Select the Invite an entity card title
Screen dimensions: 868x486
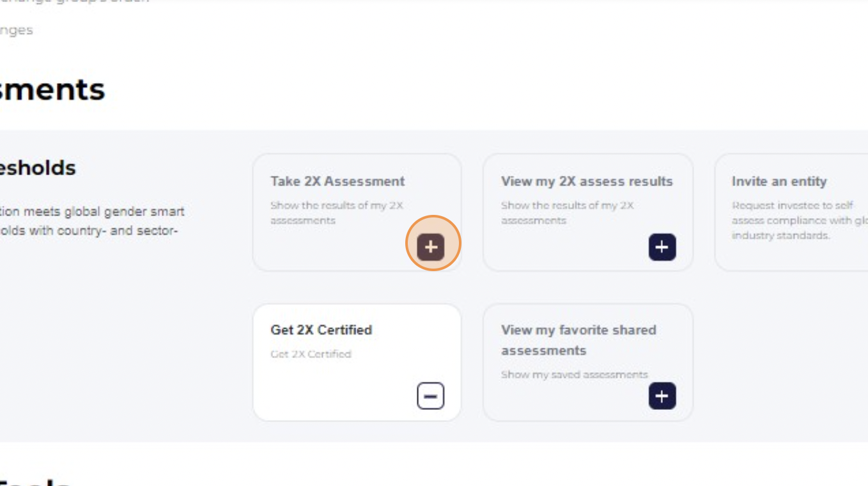[x=779, y=181]
